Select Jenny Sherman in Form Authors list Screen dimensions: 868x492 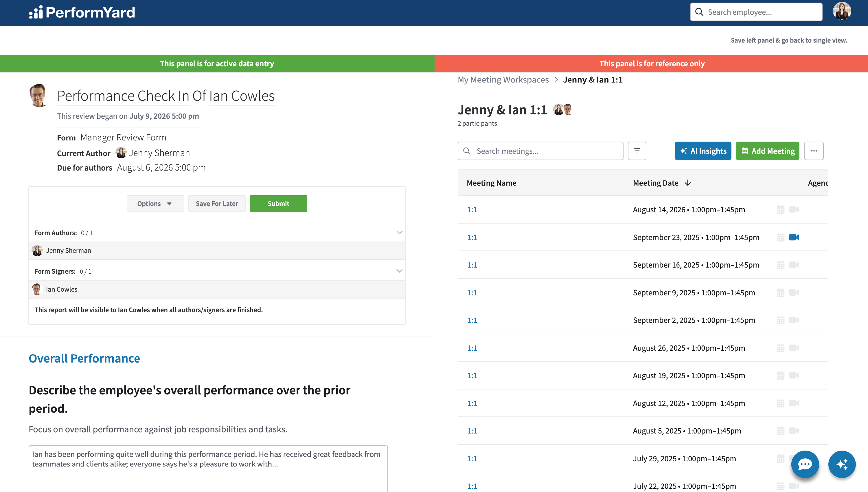tap(217, 250)
